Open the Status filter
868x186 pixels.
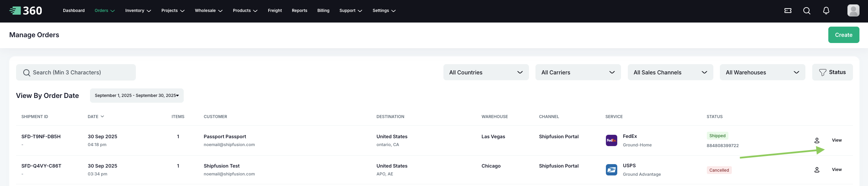coord(832,72)
